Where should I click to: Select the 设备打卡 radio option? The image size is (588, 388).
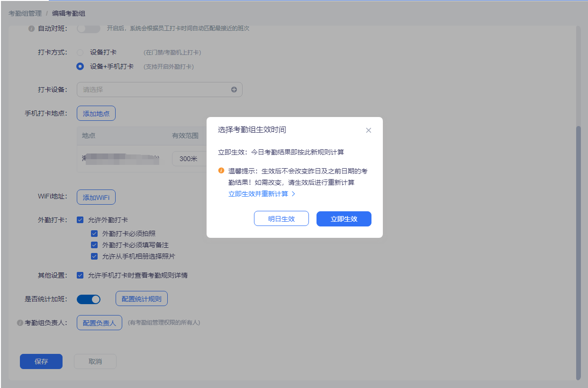coord(80,52)
